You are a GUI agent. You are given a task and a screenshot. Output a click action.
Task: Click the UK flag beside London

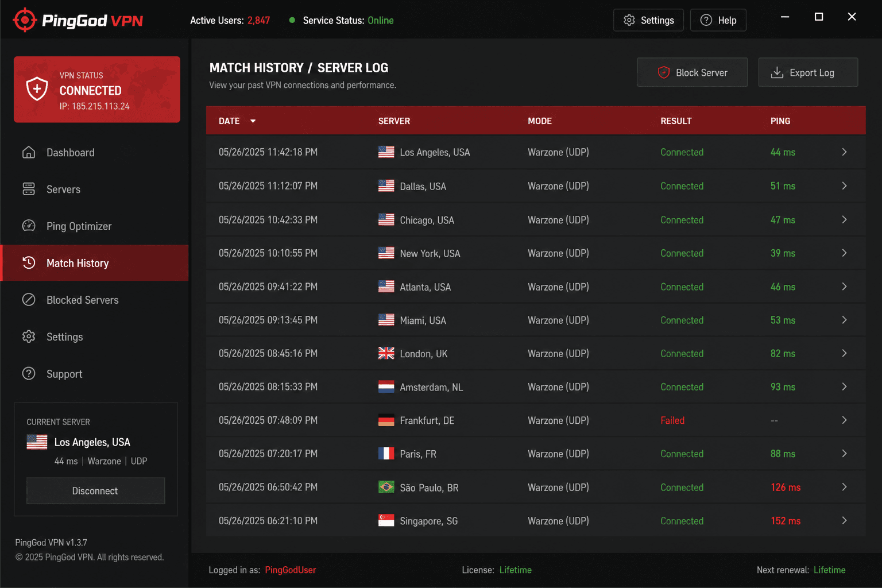[x=386, y=353]
